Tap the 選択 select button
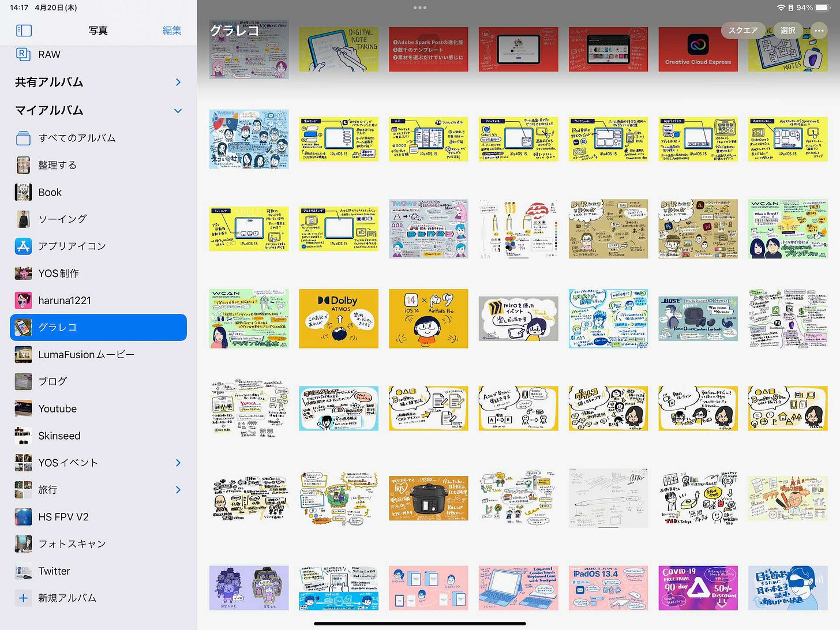The height and width of the screenshot is (630, 840). pyautogui.click(x=788, y=31)
